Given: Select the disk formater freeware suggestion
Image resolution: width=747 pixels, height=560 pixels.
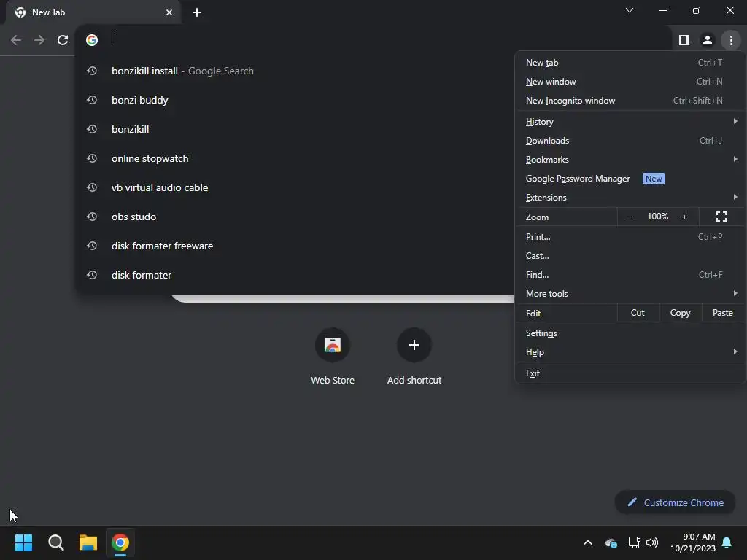Looking at the screenshot, I should click(295, 246).
